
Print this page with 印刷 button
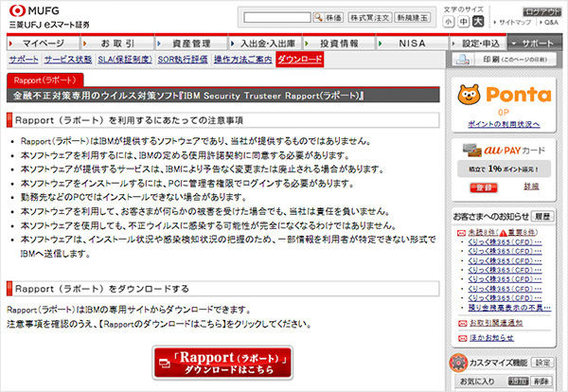505,60
